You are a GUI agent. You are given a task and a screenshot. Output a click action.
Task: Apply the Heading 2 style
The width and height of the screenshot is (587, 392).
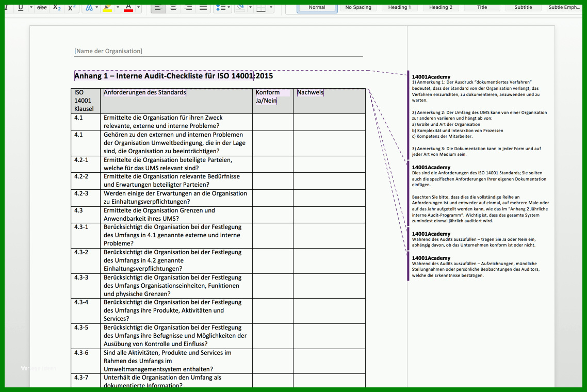[x=441, y=8]
